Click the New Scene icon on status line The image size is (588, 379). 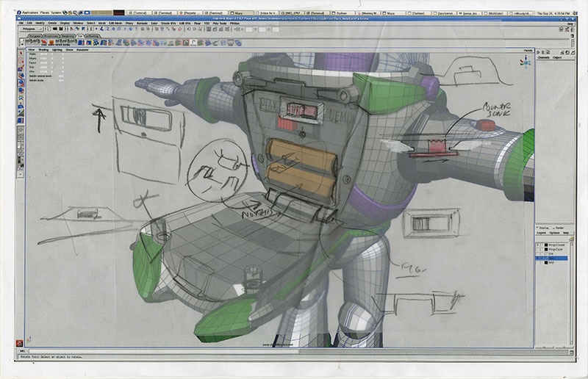pyautogui.click(x=49, y=29)
